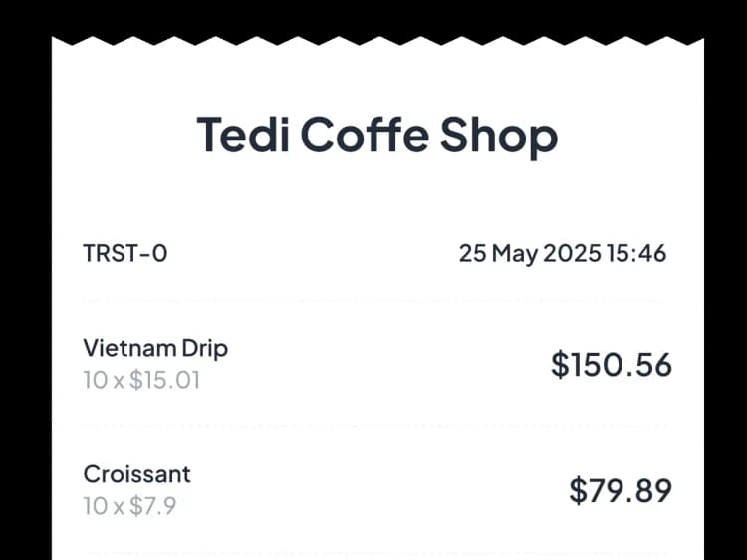Click the 10 x $7.9 quantity detail

click(129, 506)
